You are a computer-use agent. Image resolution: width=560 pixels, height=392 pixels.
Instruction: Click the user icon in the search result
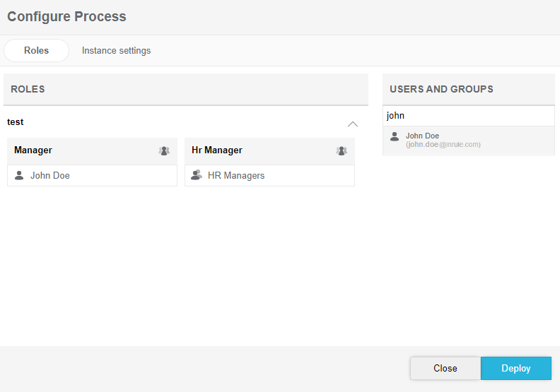395,136
